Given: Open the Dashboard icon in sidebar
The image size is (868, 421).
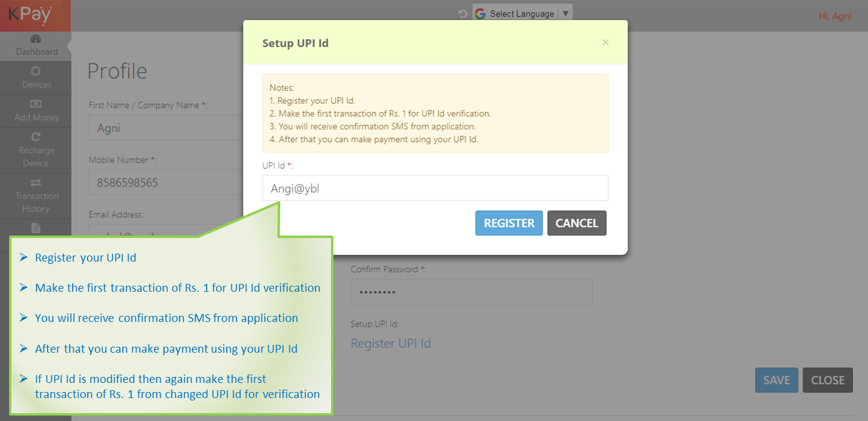Looking at the screenshot, I should (36, 39).
